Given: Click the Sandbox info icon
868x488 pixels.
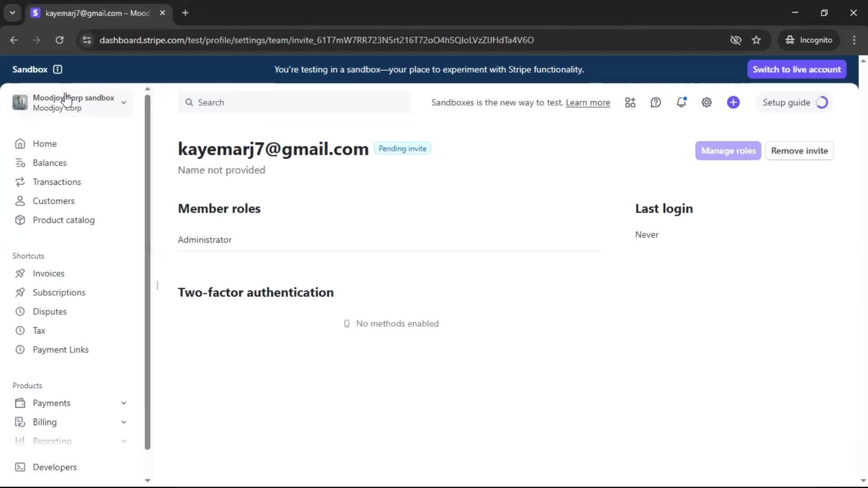Looking at the screenshot, I should pyautogui.click(x=57, y=70).
